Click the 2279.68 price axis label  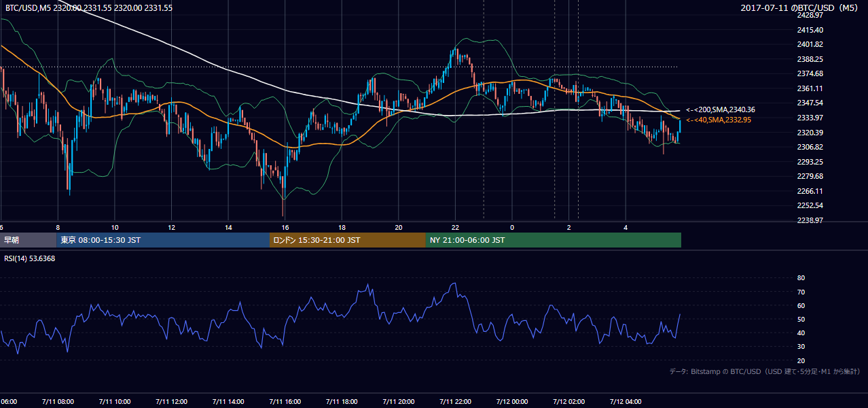point(810,176)
